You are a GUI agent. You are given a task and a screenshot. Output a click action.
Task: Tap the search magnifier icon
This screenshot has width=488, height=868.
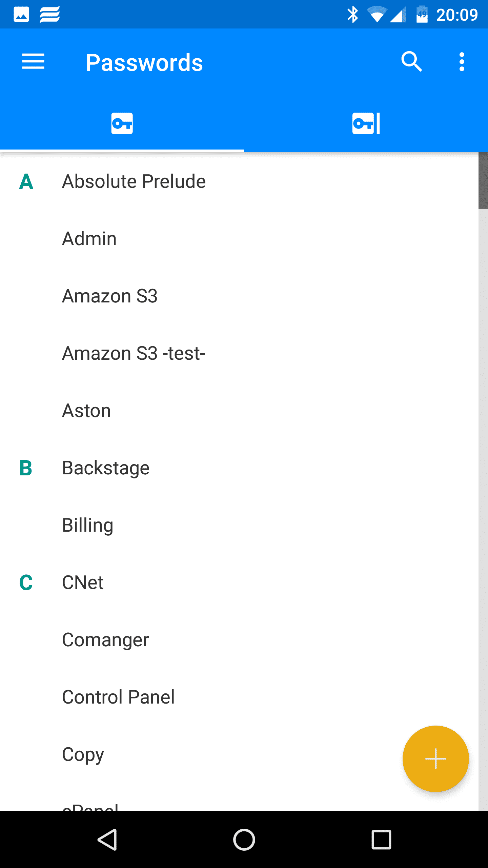click(411, 62)
